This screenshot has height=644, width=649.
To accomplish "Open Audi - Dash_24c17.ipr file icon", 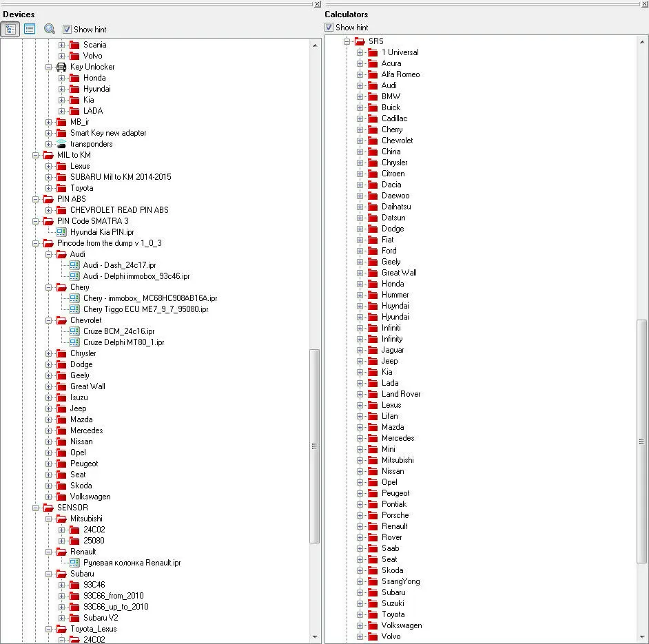I will click(x=74, y=265).
